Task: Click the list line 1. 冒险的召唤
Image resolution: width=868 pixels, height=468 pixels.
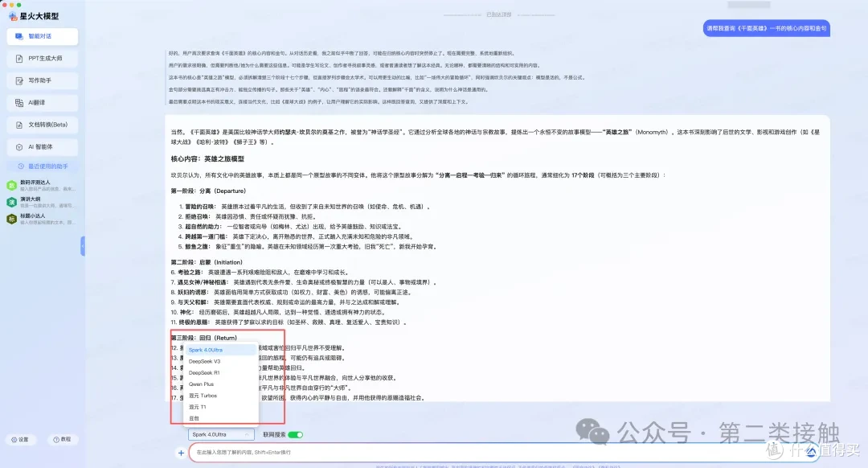Action: 305,207
